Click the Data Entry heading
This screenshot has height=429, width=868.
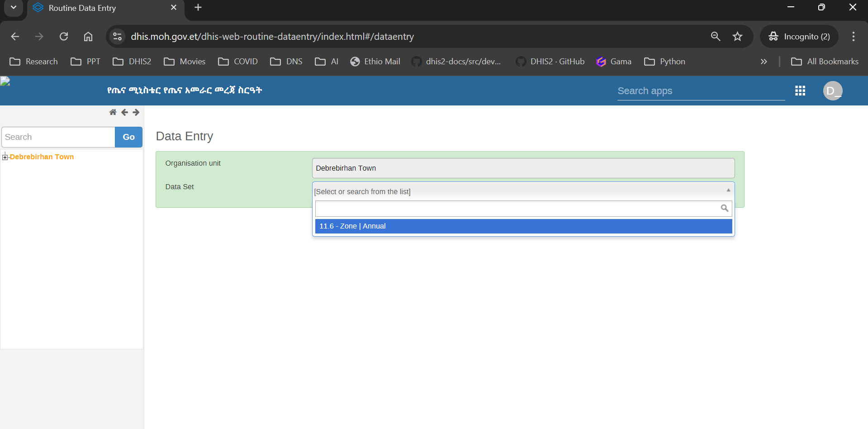[185, 136]
